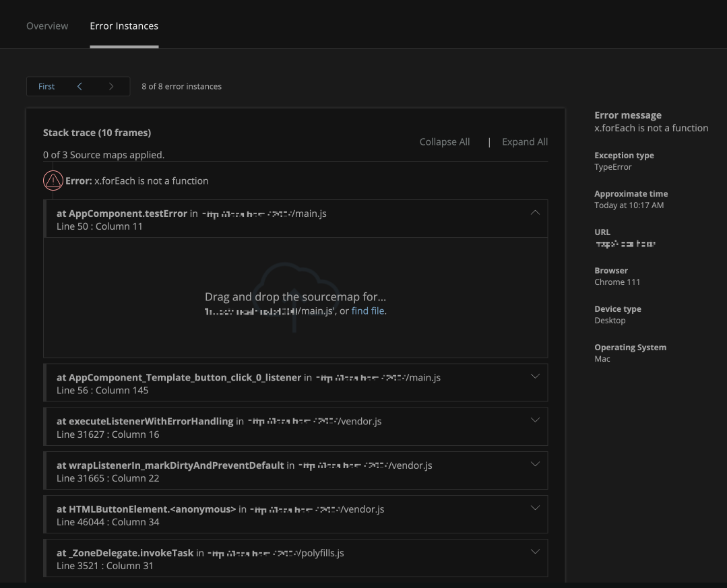Viewport: 727px width, 588px height.
Task: Expand the AppComponent_Template_button_click_0_listener frame
Action: pyautogui.click(x=535, y=376)
